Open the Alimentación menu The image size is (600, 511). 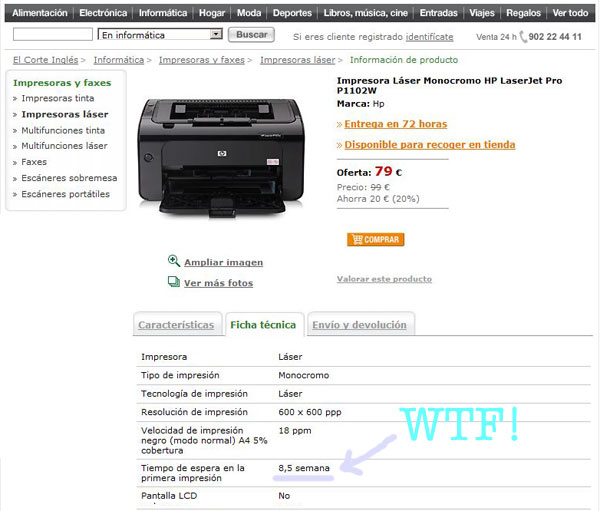point(40,13)
